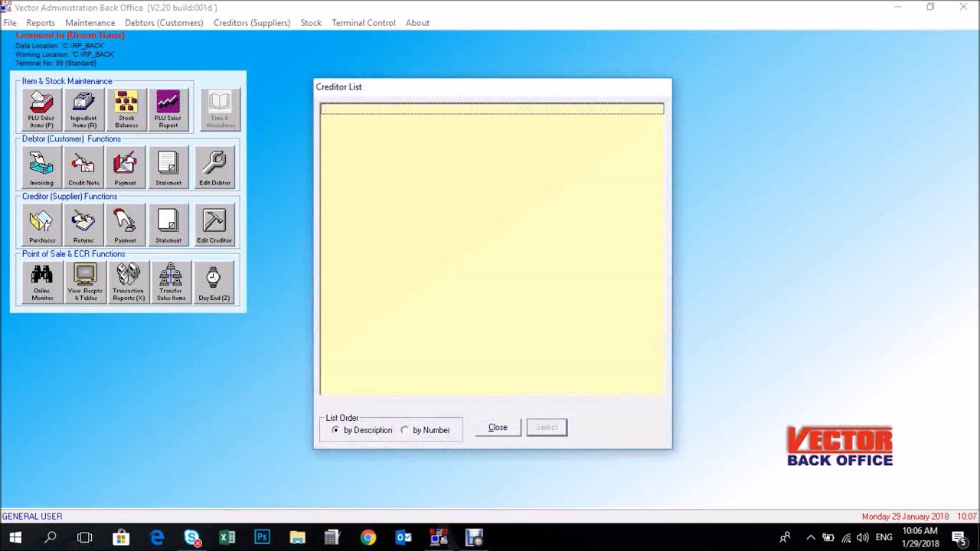Open the Terminal Control menu
This screenshot has height=551, width=980.
coord(363,23)
